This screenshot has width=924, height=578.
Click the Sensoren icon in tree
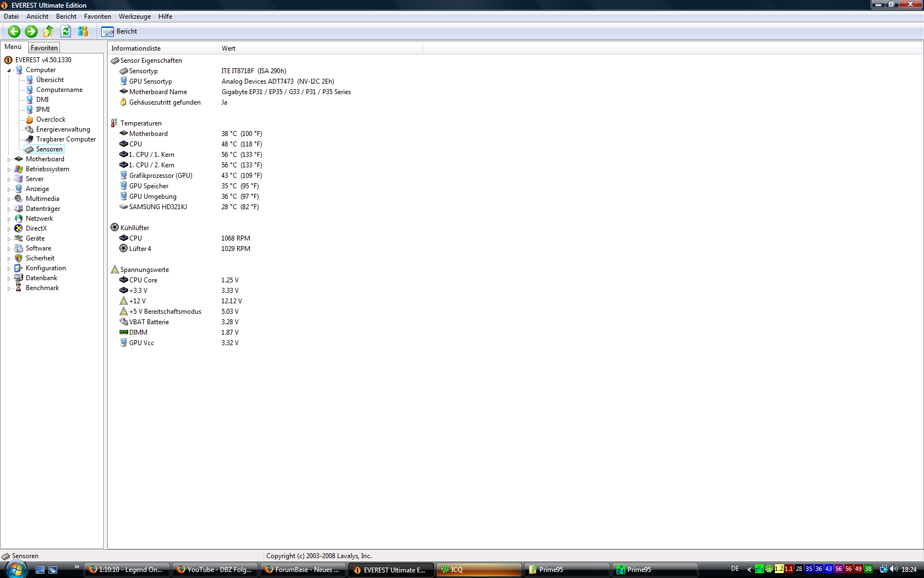[30, 149]
